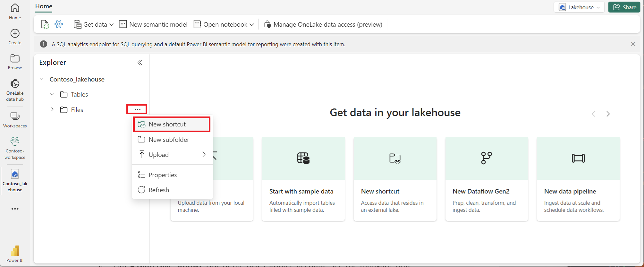The width and height of the screenshot is (644, 267).
Task: Collapse the Explorer pane with double chevron
Action: click(x=140, y=63)
